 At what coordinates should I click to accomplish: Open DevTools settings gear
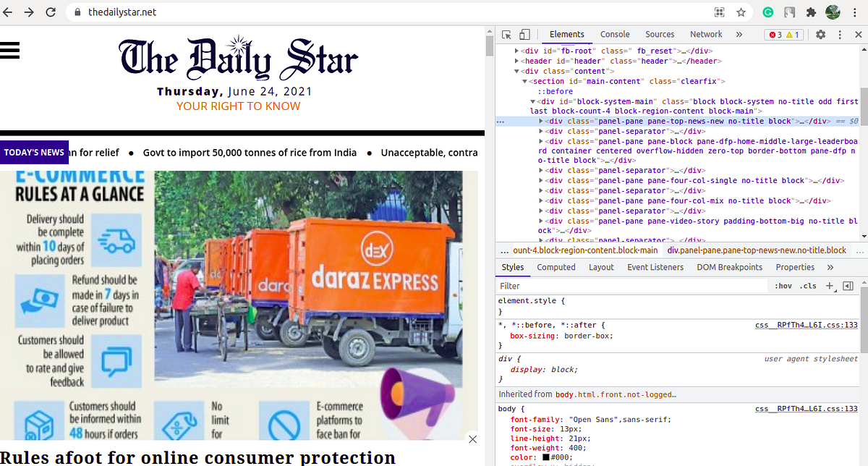coord(820,34)
